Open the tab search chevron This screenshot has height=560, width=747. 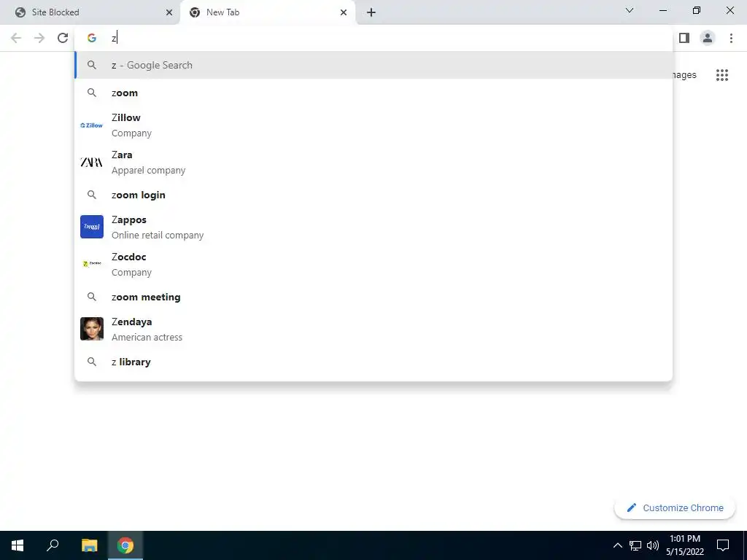click(630, 10)
